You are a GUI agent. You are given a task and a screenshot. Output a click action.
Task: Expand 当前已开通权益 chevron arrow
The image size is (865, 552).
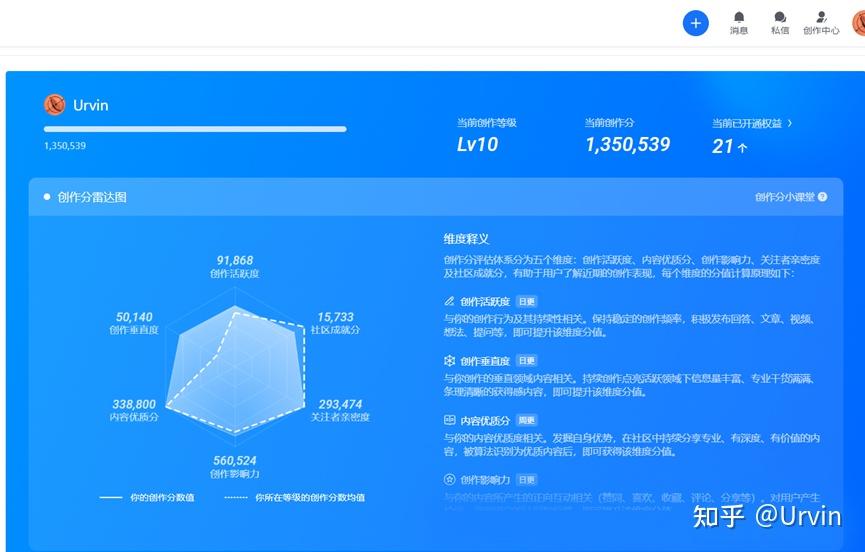click(789, 123)
